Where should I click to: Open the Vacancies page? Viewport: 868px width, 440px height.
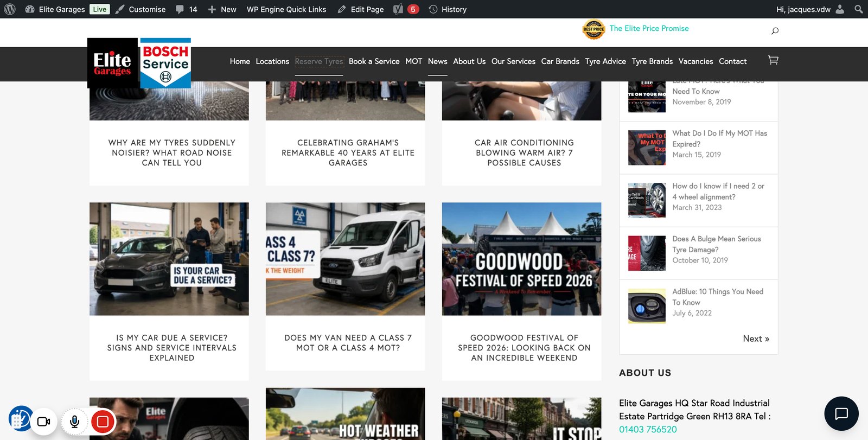pos(695,61)
